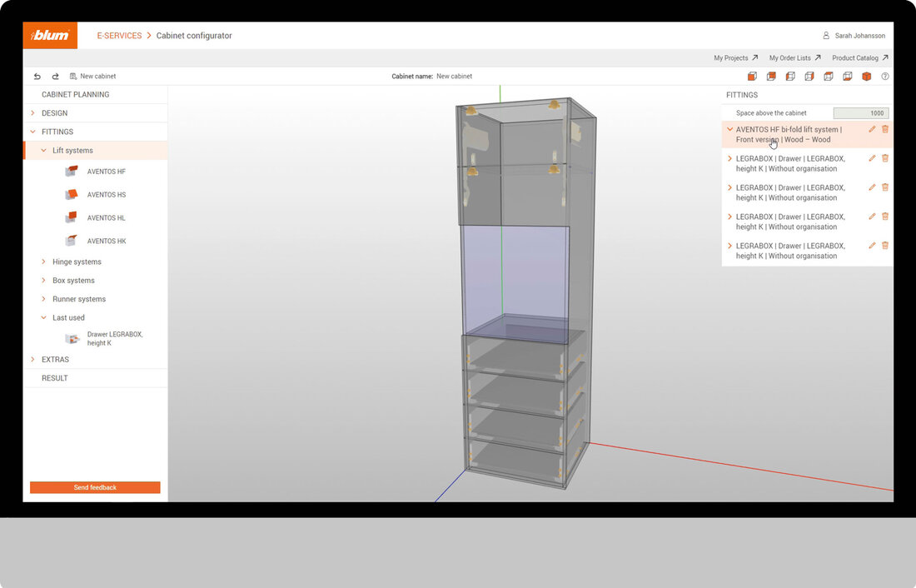Open Sarah Johansson user profile icon
The width and height of the screenshot is (916, 588).
point(826,35)
